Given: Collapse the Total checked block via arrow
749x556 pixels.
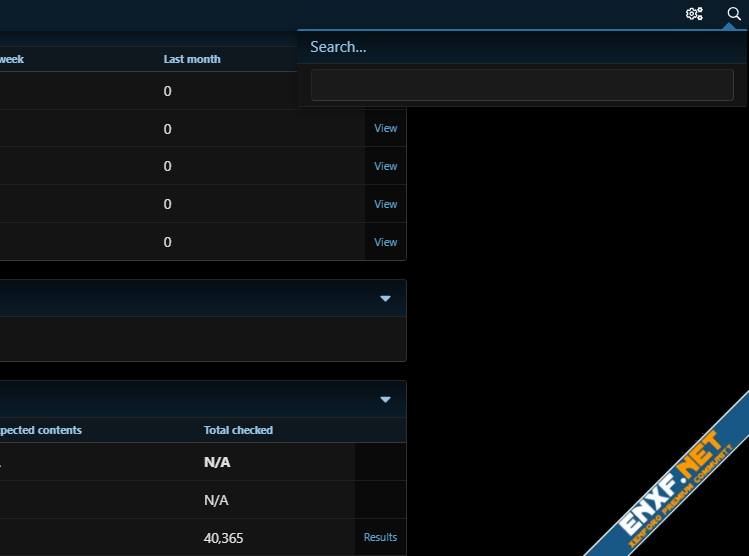Looking at the screenshot, I should (x=385, y=400).
